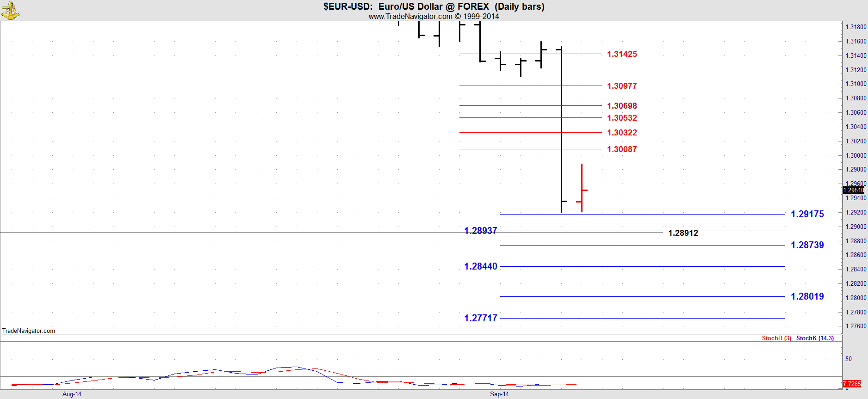Open the www.TradeNavigator.com link in header
The width and height of the screenshot is (868, 399).
(x=410, y=16)
